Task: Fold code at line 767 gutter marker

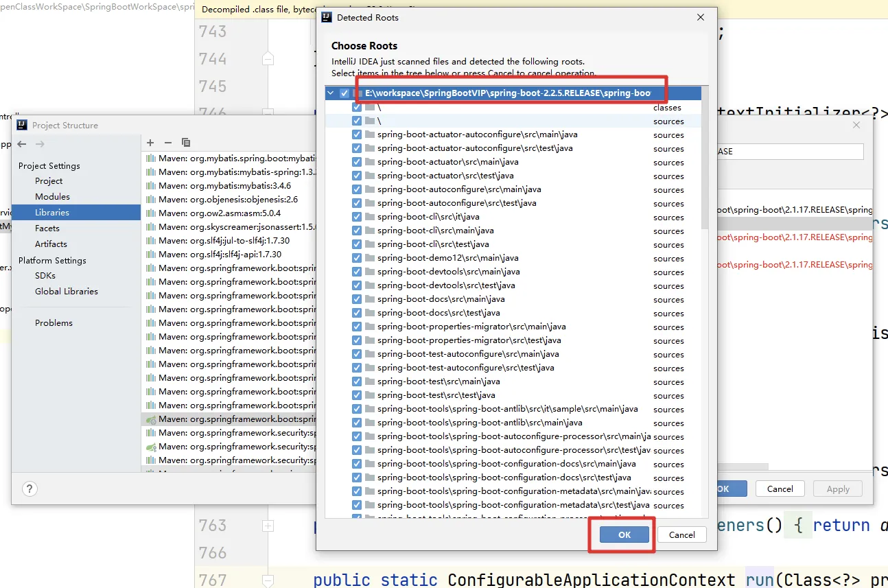Action: click(268, 580)
